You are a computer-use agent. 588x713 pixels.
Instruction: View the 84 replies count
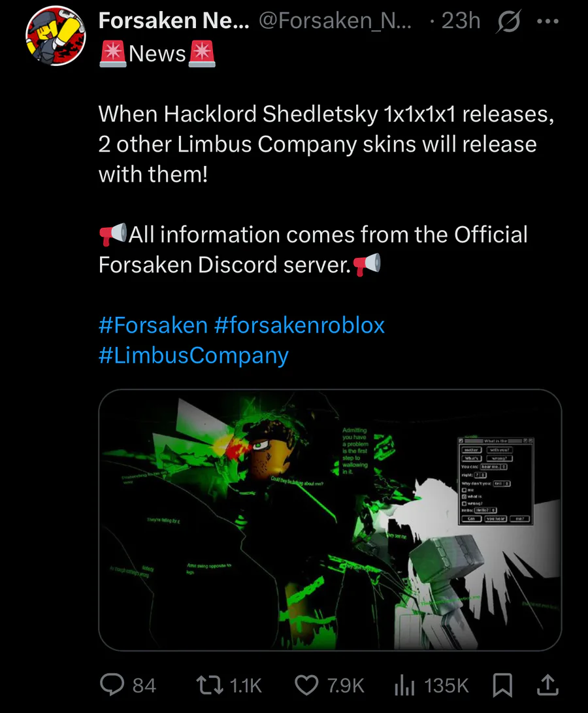coord(144,686)
